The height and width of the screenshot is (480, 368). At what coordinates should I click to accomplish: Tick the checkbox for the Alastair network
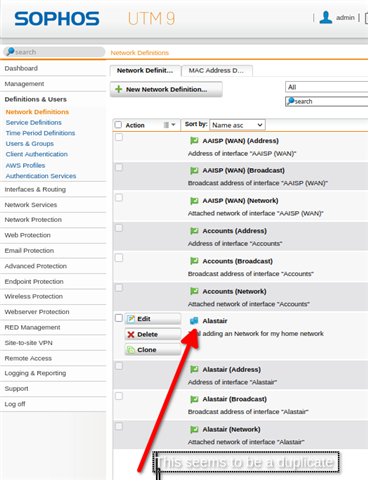click(119, 318)
